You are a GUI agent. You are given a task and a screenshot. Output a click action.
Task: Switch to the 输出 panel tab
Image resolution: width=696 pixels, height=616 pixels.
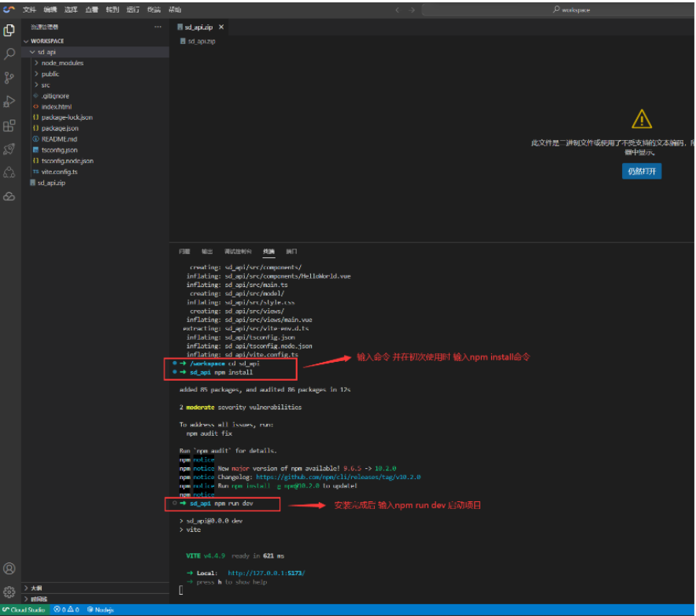(x=207, y=252)
